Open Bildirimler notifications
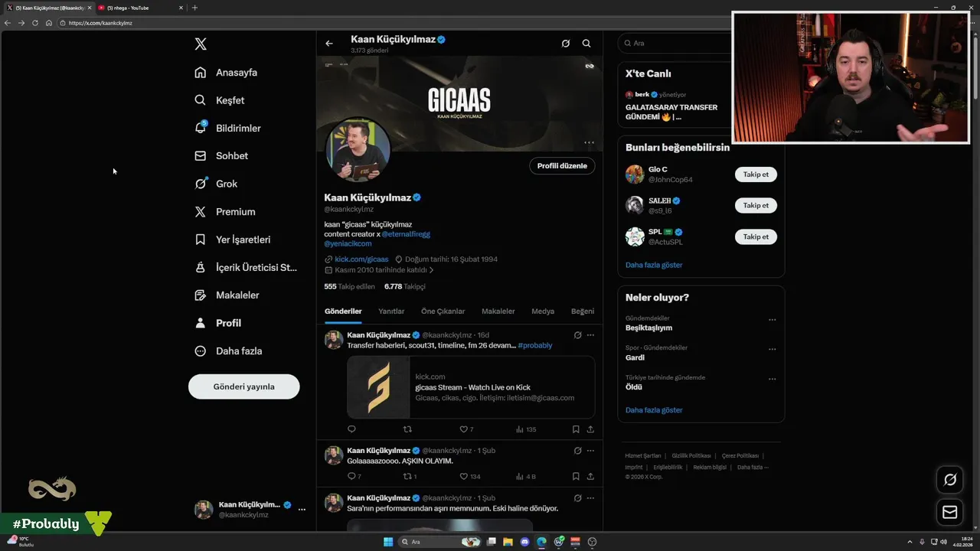The height and width of the screenshot is (551, 980). (238, 128)
